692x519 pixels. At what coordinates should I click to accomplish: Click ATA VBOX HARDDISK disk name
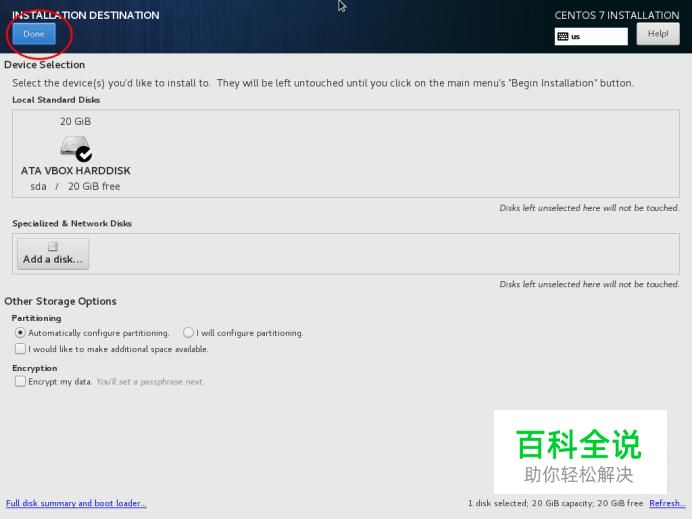pyautogui.click(x=75, y=171)
